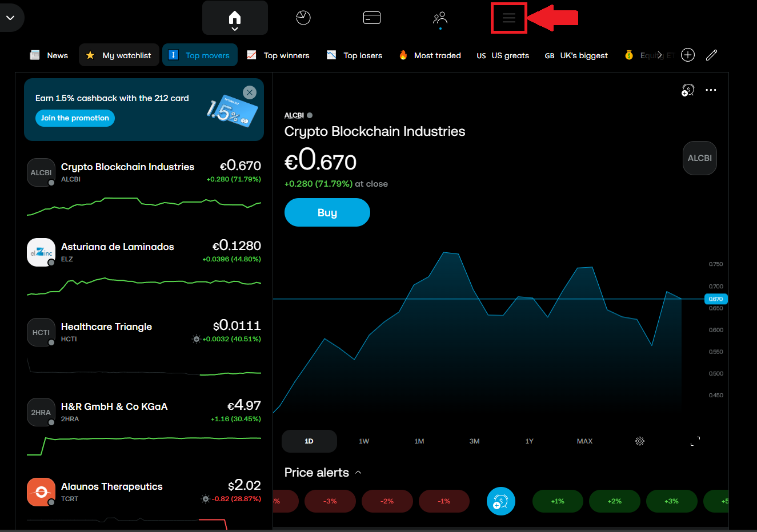Click the 2HRA logo icon
Viewport: 757px width, 532px height.
[x=41, y=412]
